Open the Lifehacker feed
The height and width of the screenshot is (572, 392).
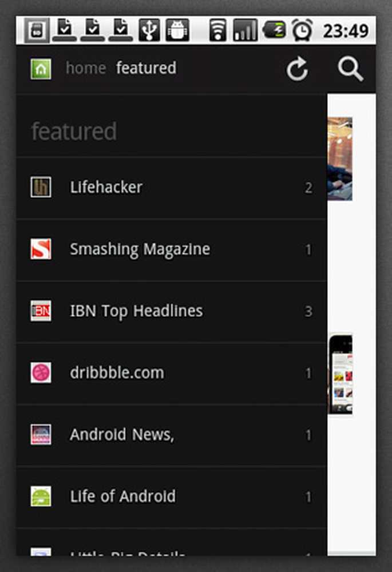click(x=172, y=188)
